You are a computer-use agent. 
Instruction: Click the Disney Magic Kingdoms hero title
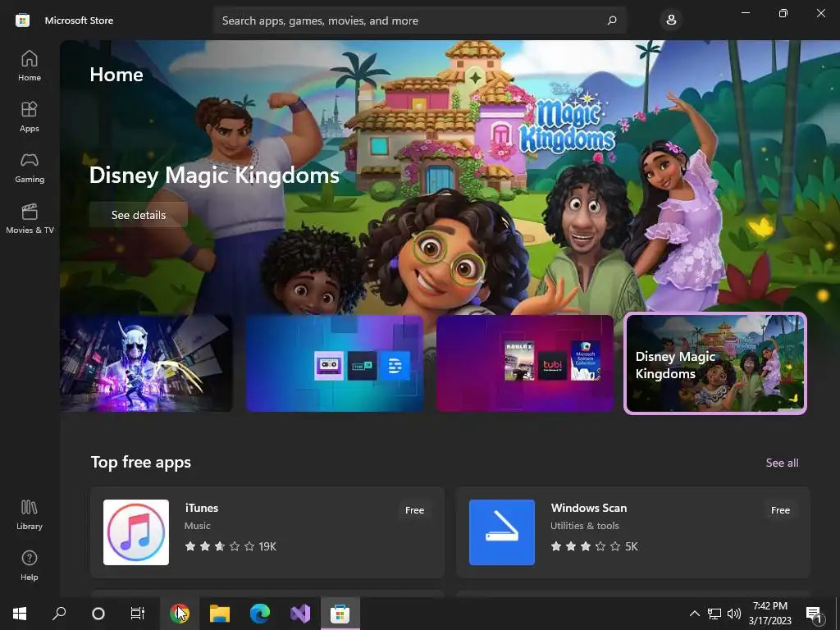[214, 176]
